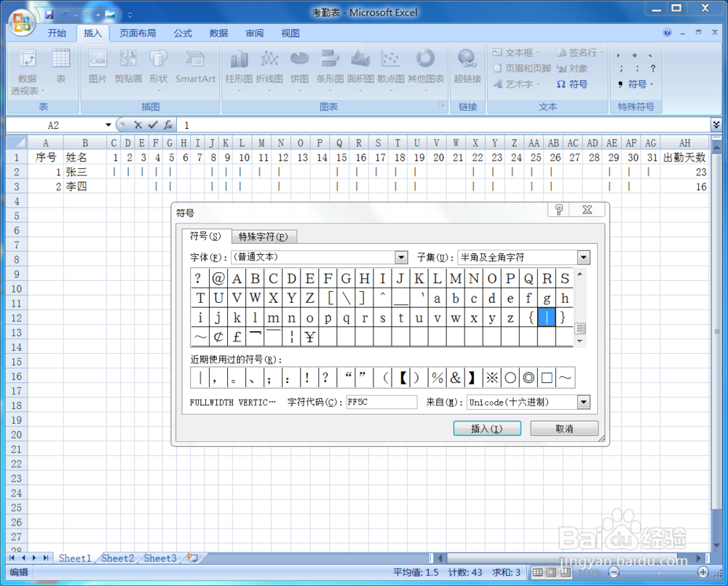728x586 pixels.
Task: Switch to the 数据 ribbon tab
Action: 218,33
